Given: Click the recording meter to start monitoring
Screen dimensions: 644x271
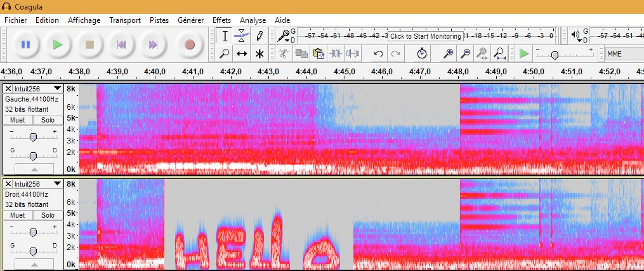Looking at the screenshot, I should click(x=426, y=36).
